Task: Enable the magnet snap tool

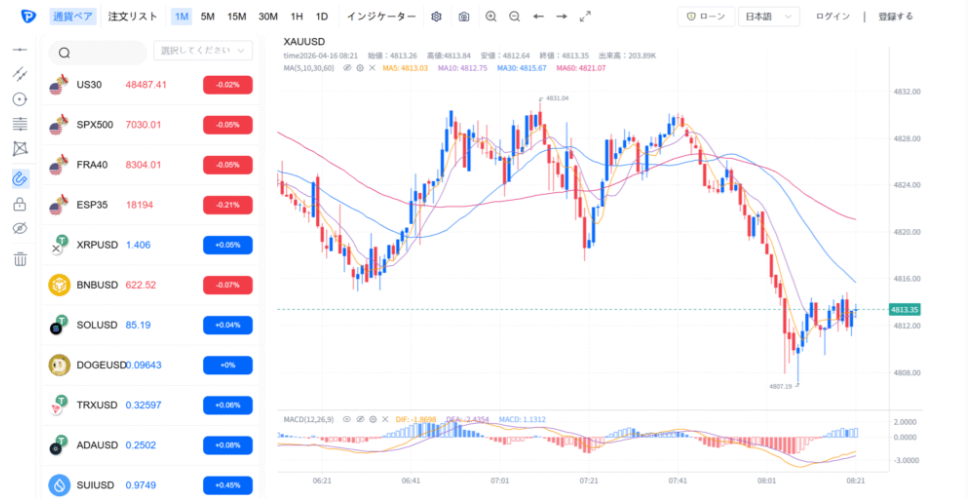Action: tap(19, 178)
